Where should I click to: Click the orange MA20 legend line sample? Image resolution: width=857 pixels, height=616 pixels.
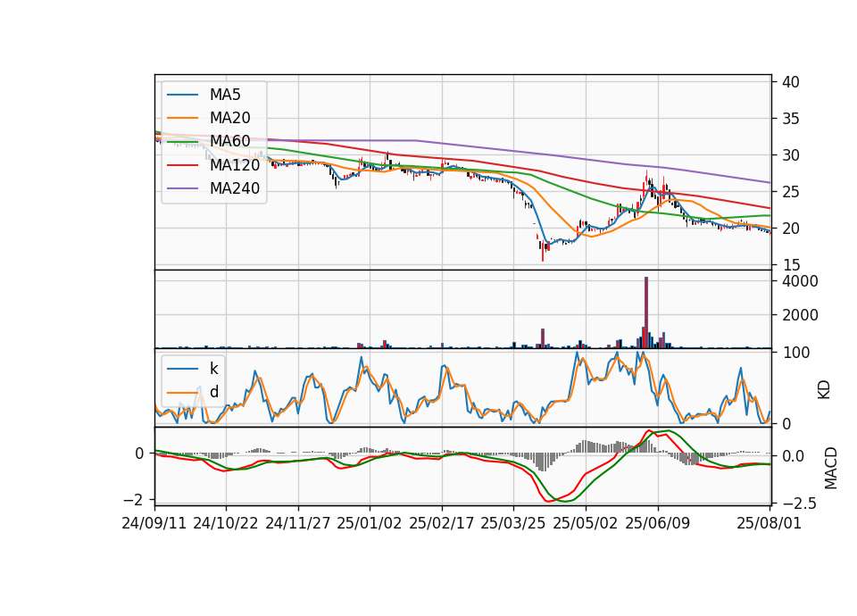coord(182,118)
